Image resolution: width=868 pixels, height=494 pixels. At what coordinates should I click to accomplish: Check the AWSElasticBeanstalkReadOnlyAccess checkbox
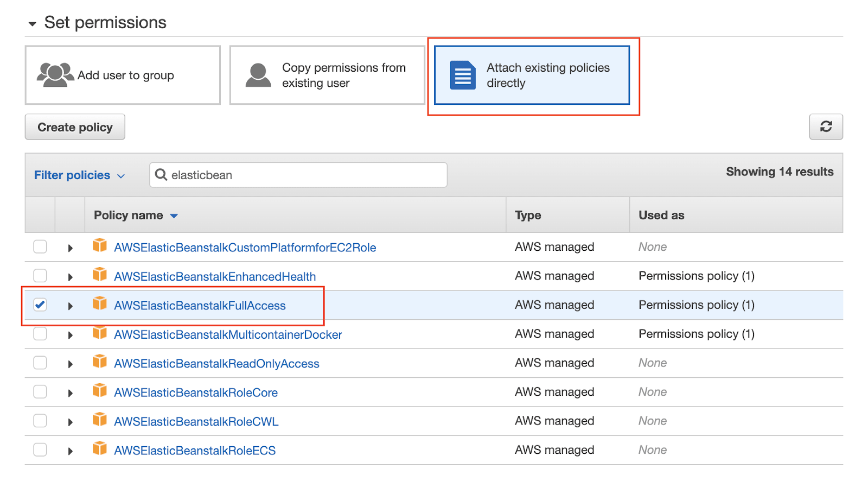pos(40,363)
